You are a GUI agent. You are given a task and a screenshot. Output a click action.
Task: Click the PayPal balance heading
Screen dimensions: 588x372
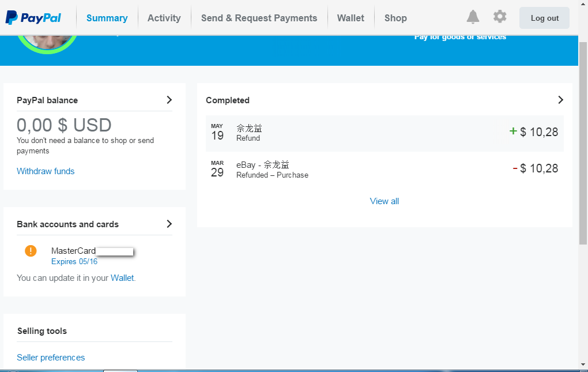(x=47, y=100)
